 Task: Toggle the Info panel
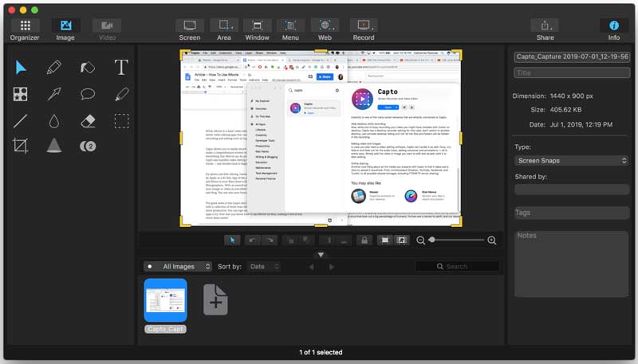click(x=614, y=29)
